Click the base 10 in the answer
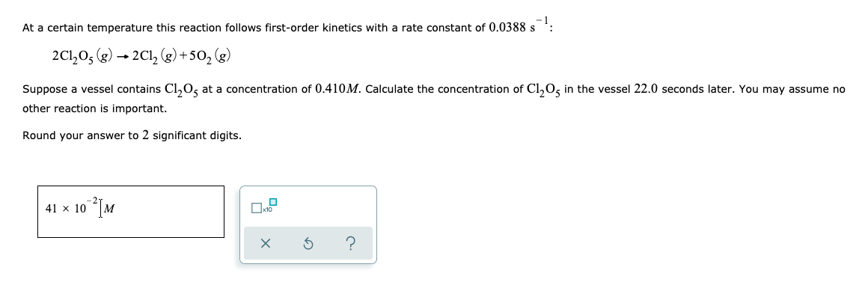 (x=80, y=209)
